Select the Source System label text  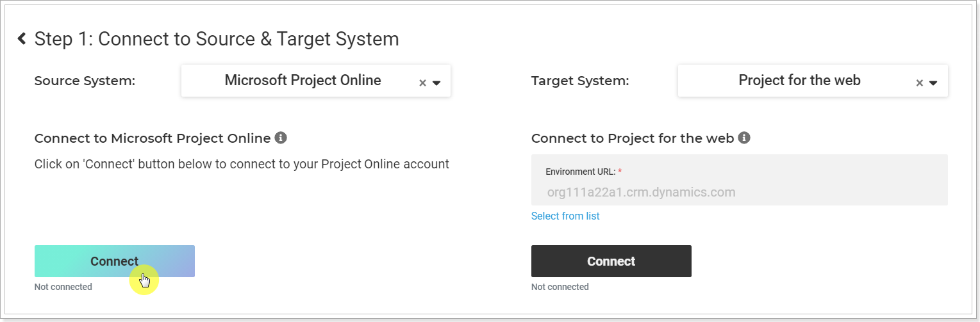click(x=85, y=81)
